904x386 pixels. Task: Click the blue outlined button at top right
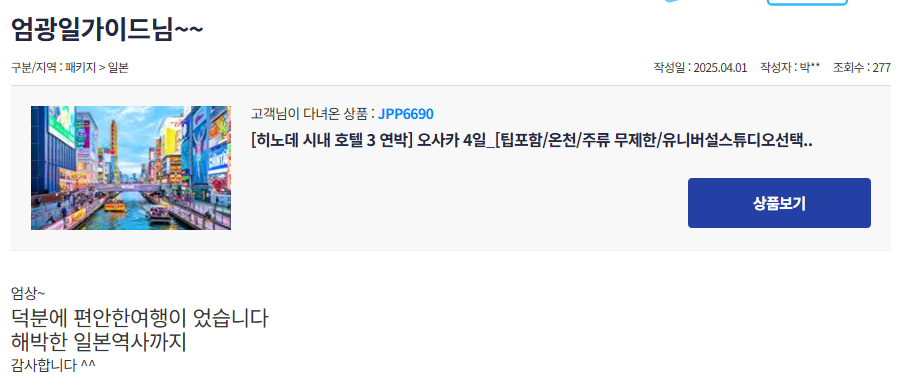(807, 2)
